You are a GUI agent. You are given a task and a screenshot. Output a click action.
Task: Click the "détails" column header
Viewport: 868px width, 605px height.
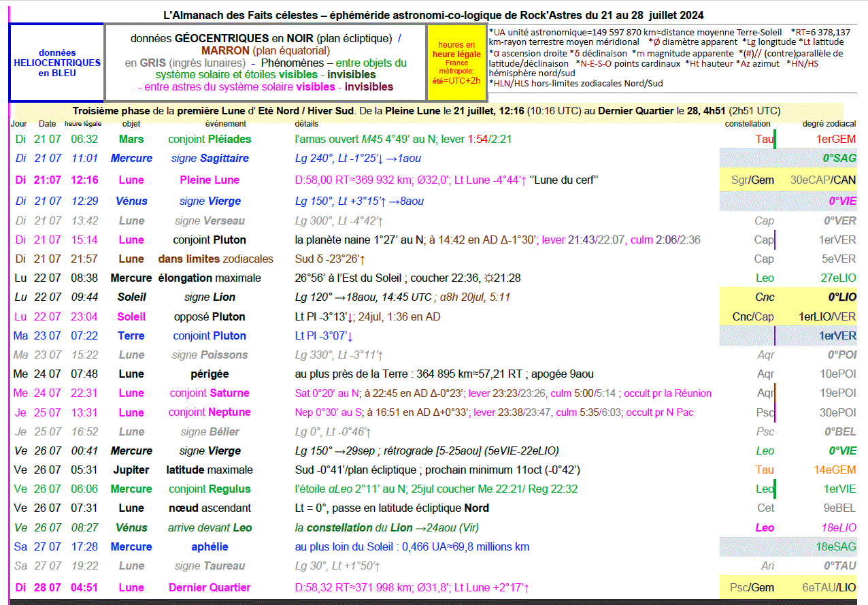307,124
